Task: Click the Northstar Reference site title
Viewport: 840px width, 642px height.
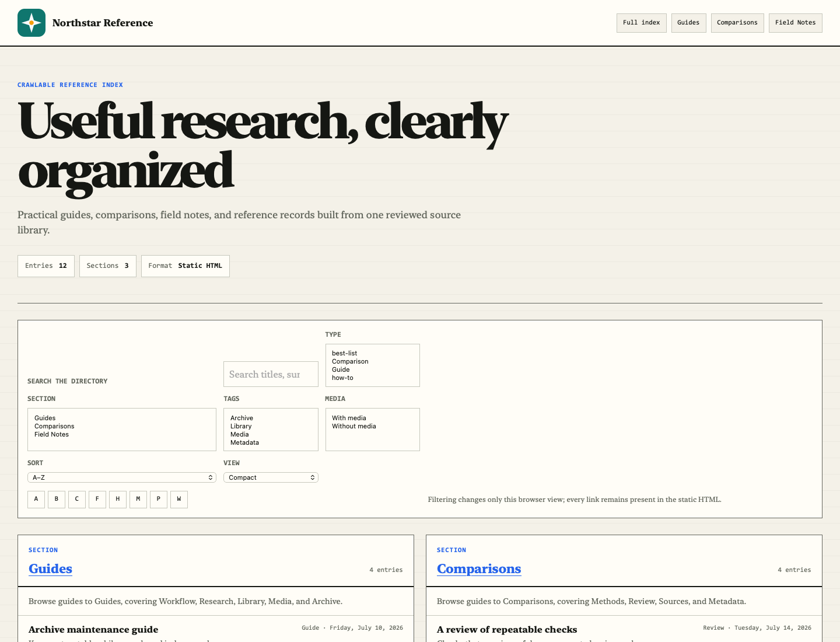Action: pos(103,23)
